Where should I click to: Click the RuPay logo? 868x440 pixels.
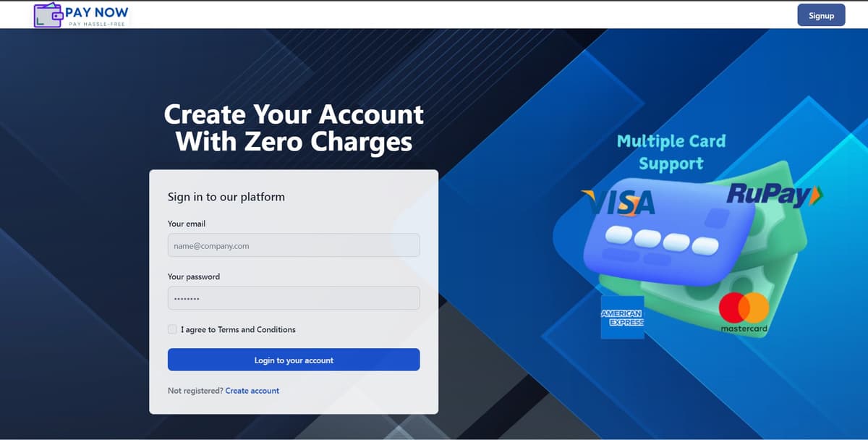(x=775, y=194)
